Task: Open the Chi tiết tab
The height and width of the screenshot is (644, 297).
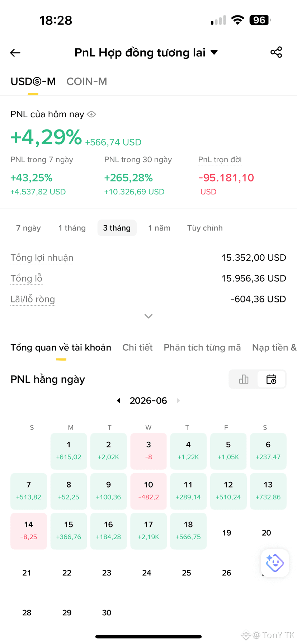Action: [x=137, y=347]
